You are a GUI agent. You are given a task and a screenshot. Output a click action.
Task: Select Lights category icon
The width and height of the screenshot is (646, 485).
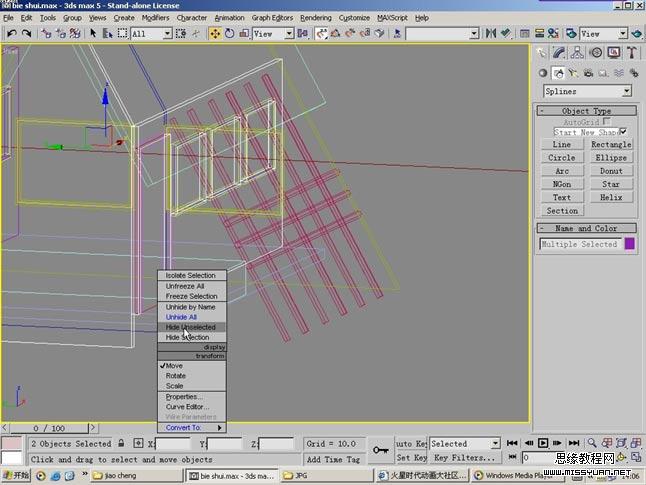point(573,73)
